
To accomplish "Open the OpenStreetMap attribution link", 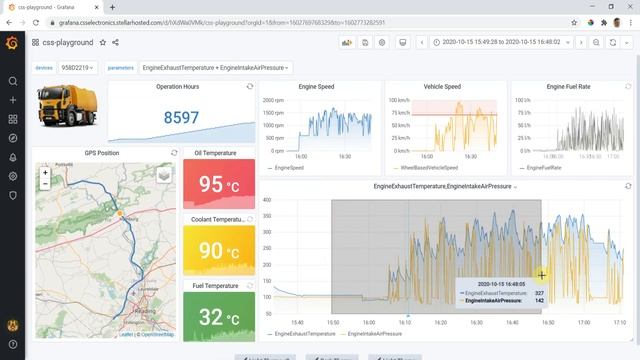I will (157, 334).
